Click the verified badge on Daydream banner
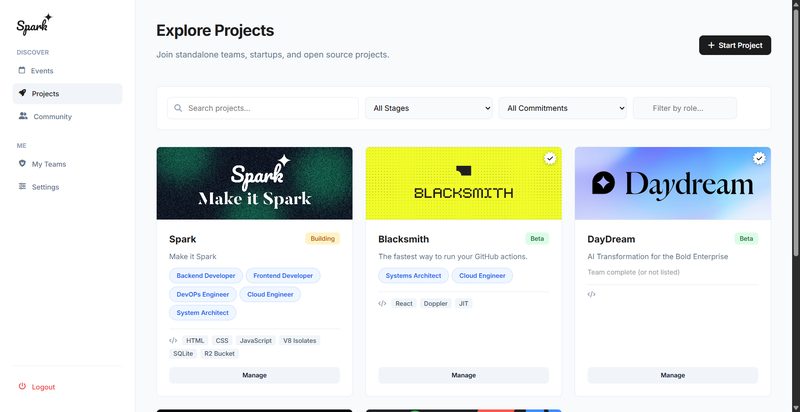Viewport: 800px width, 412px height. 759,159
